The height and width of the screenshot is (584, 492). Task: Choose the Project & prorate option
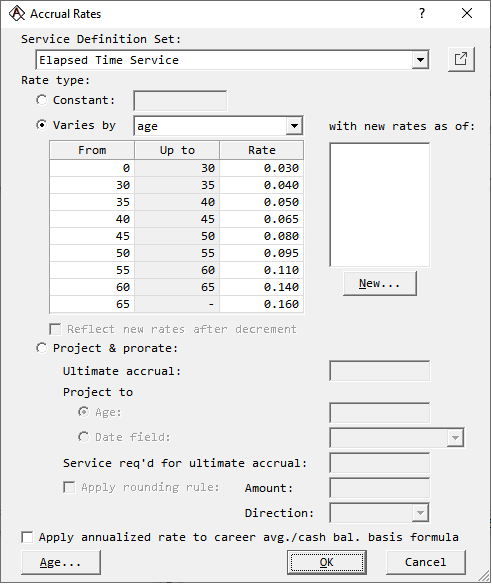pyautogui.click(x=42, y=348)
